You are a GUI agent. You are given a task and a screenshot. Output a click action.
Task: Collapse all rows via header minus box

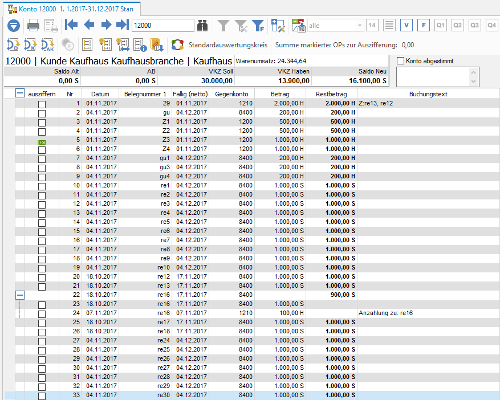20,93
